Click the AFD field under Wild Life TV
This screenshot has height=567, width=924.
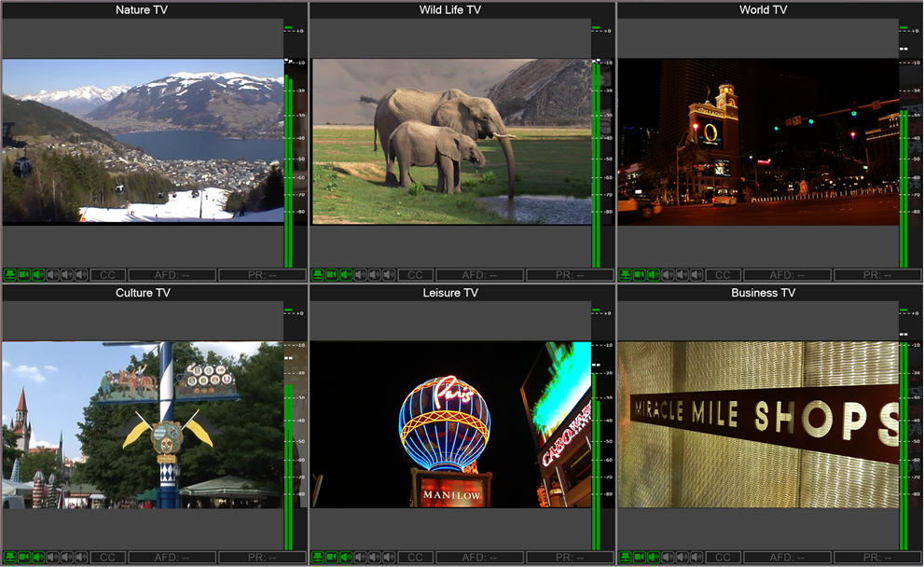(x=479, y=275)
